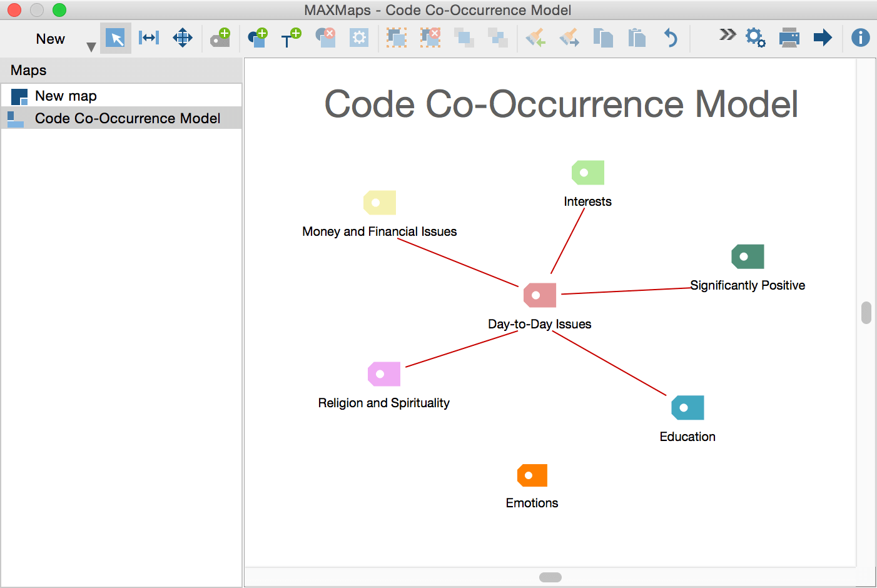Click the copy format brush icon
This screenshot has width=877, height=588.
pyautogui.click(x=535, y=38)
